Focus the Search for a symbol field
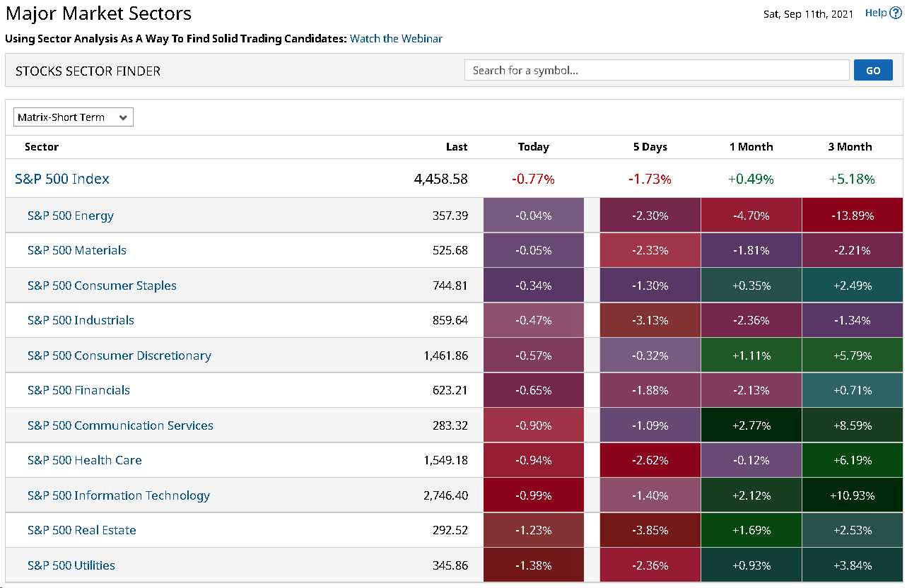The width and height of the screenshot is (907, 588). (x=657, y=70)
